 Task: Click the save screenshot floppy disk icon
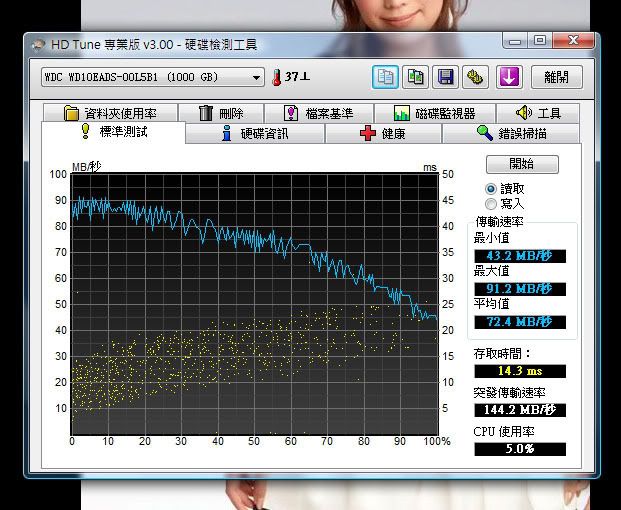tap(445, 77)
